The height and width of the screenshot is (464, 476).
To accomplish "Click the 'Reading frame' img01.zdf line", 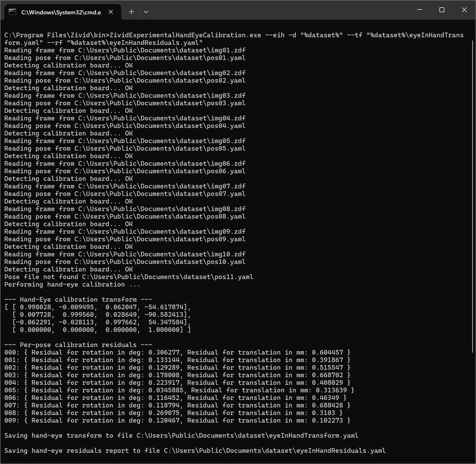I will click(125, 50).
